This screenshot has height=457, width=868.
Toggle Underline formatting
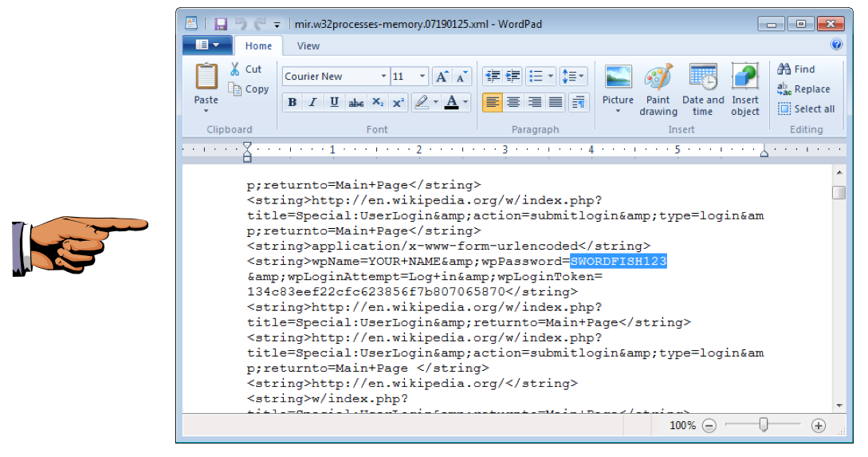334,102
